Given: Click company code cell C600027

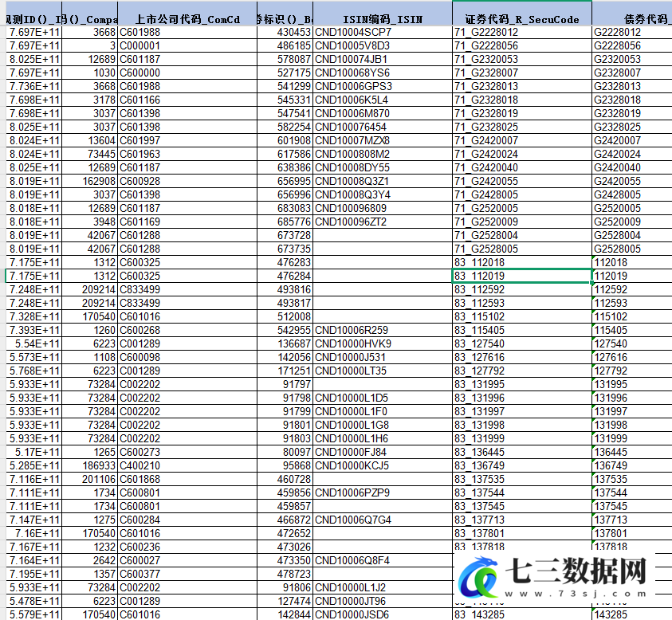Looking at the screenshot, I should click(x=187, y=560).
